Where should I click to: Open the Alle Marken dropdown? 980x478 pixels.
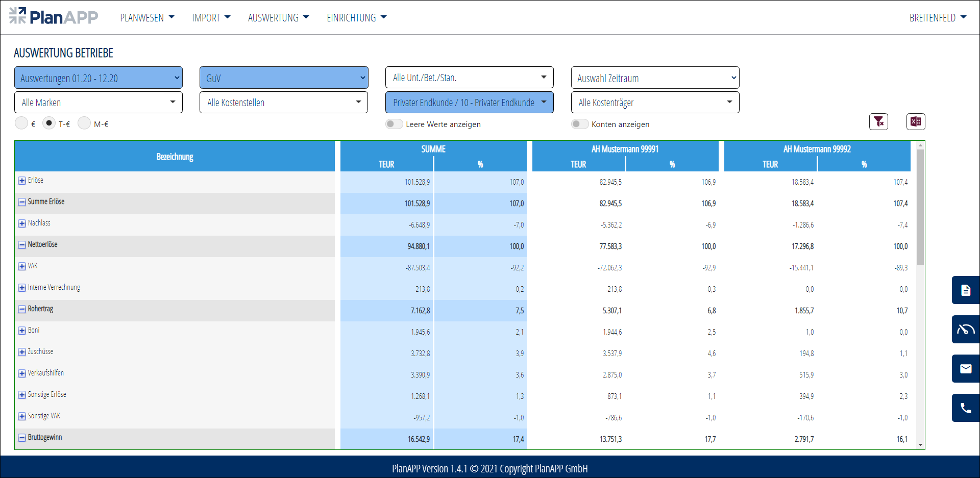coord(98,103)
